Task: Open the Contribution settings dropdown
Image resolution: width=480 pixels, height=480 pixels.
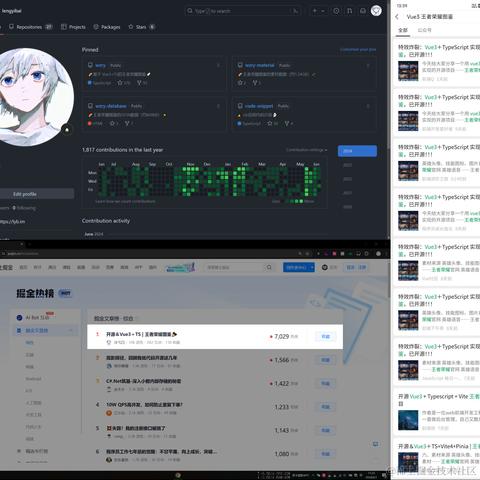Action: tap(306, 150)
